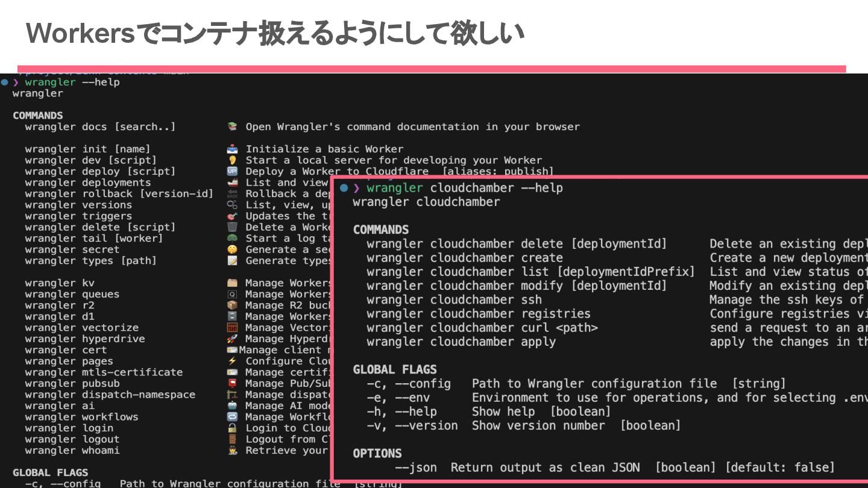Click the abacus emoji beside wrangler vectorize
868x488 pixels.
232,328
